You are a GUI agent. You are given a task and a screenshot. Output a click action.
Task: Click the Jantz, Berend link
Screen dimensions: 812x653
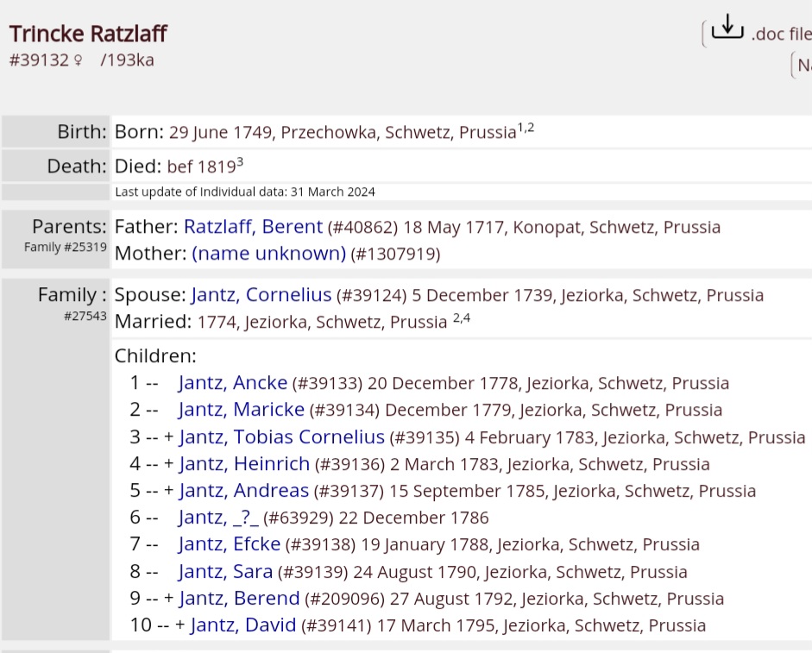[x=239, y=599]
